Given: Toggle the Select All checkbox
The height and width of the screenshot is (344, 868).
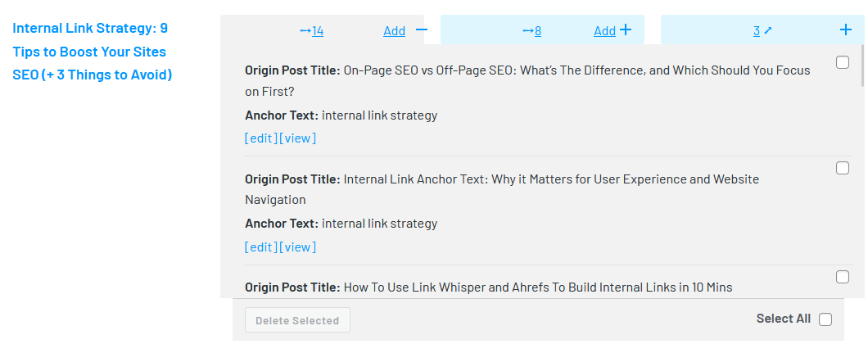Looking at the screenshot, I should [x=825, y=319].
